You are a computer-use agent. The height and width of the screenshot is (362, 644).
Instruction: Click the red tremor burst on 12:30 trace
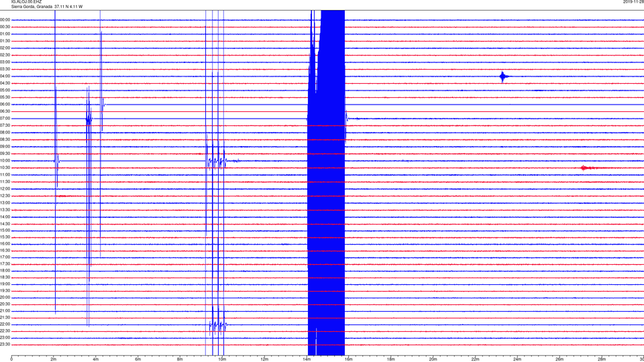(62, 196)
